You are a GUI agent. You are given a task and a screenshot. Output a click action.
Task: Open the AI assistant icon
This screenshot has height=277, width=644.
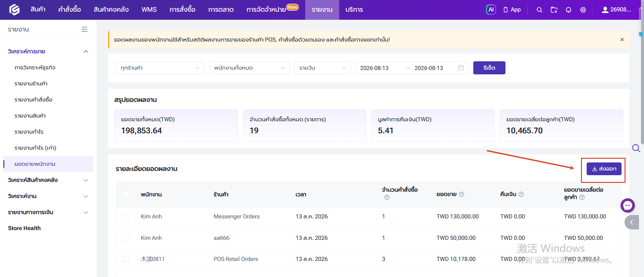[x=491, y=10]
